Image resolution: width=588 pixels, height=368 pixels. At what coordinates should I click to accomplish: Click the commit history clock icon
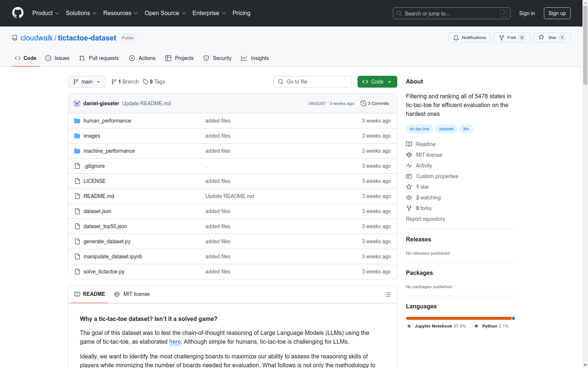(363, 103)
